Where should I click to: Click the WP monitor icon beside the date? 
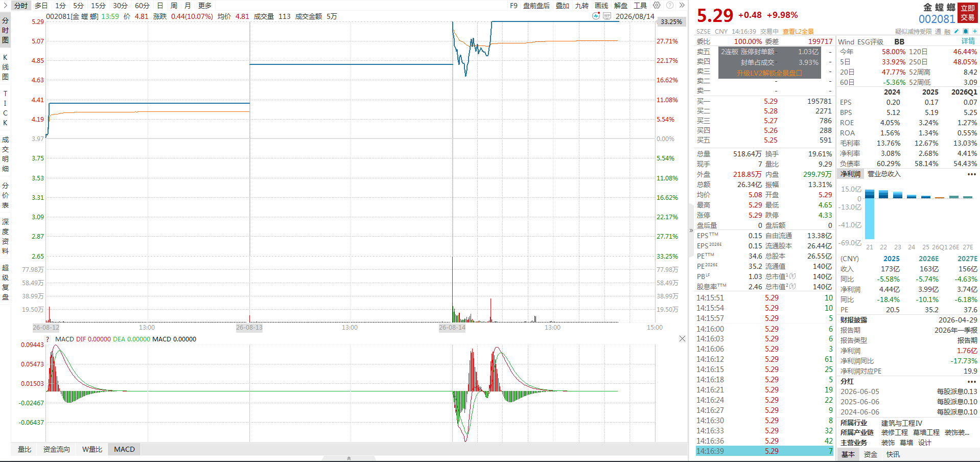click(x=607, y=16)
